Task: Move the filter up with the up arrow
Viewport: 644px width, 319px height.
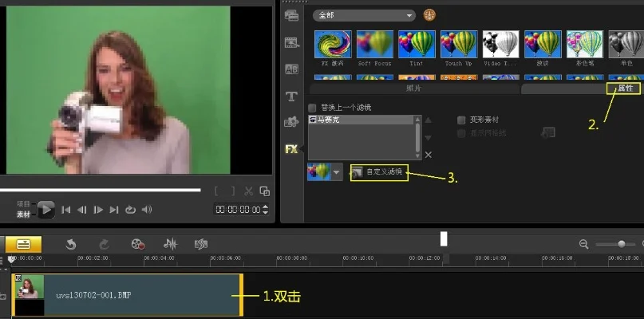Action: point(429,120)
